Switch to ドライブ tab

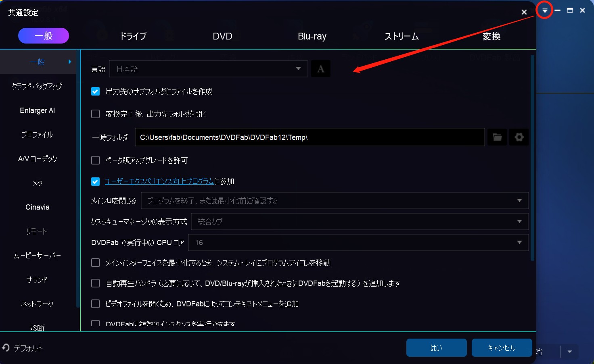coord(133,36)
